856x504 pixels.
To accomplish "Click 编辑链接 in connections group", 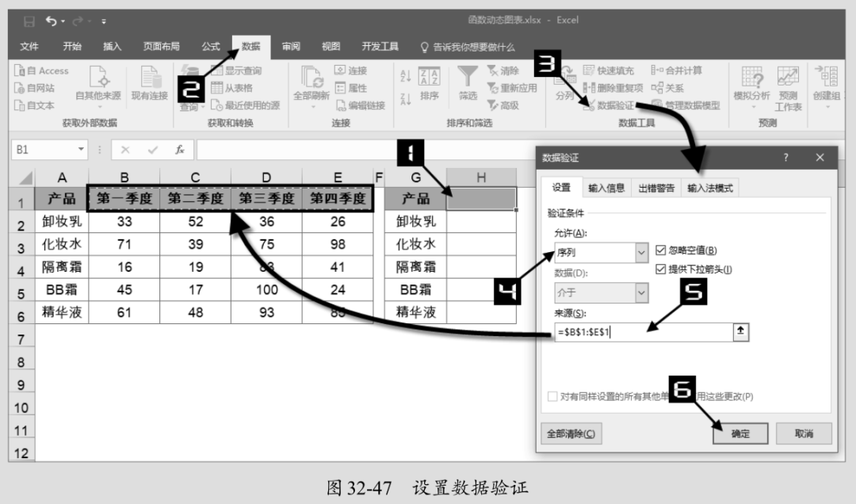I will click(x=361, y=105).
